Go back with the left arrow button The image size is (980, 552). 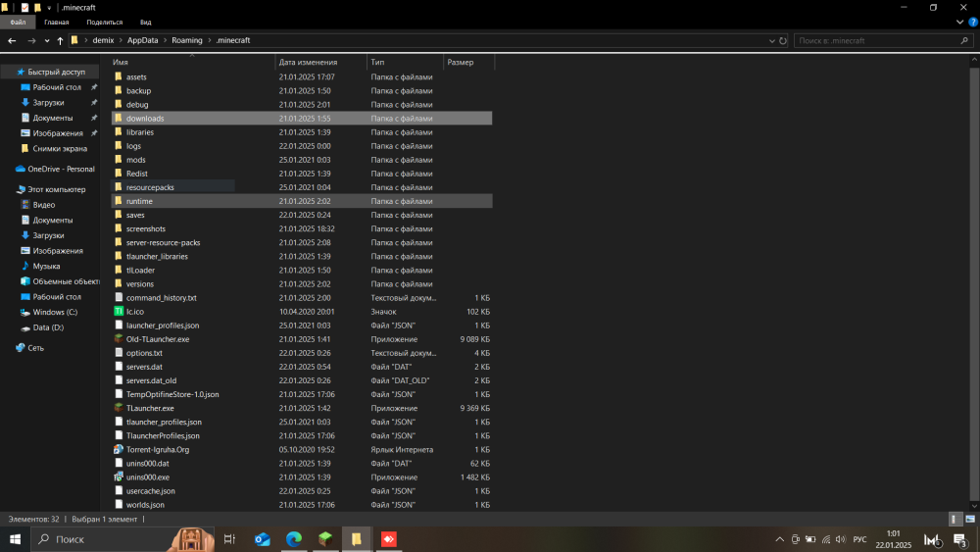(x=12, y=40)
